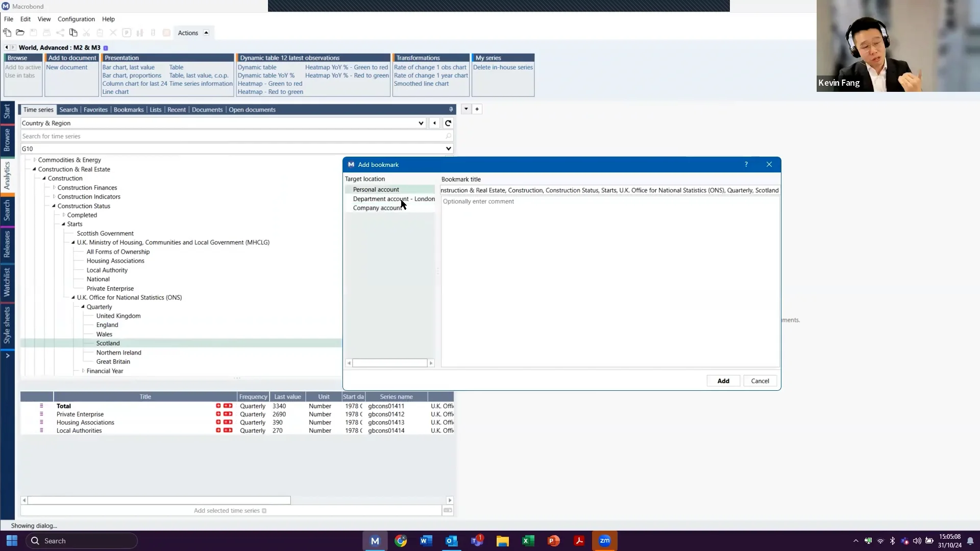Click the copy toolbar icon
Viewport: 980px width, 551px height.
pos(73,33)
